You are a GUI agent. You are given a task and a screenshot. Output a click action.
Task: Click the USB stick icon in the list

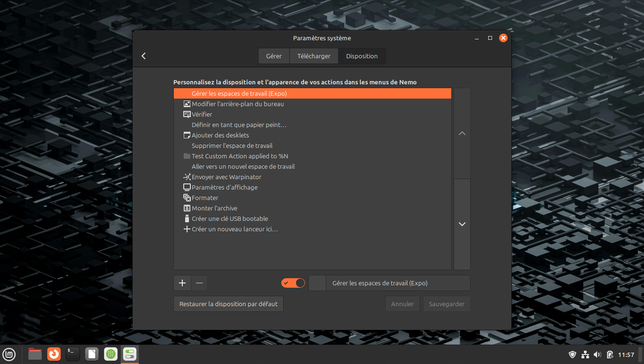pyautogui.click(x=187, y=218)
